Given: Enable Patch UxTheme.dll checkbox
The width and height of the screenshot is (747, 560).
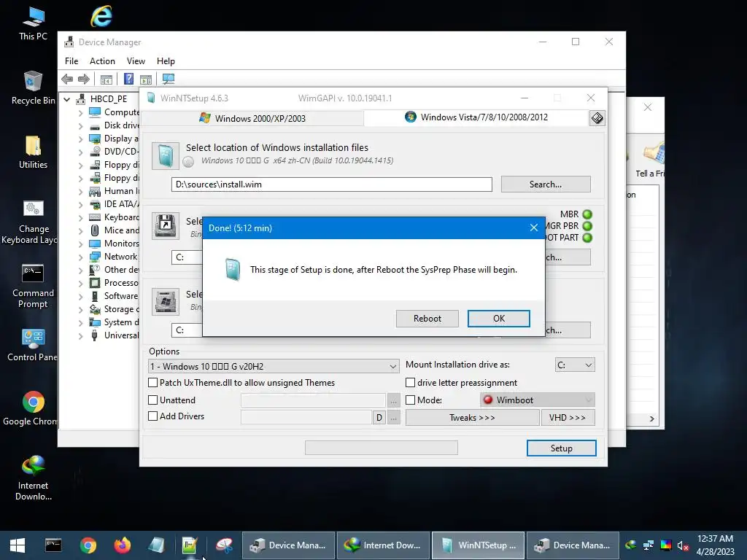Looking at the screenshot, I should pos(153,382).
